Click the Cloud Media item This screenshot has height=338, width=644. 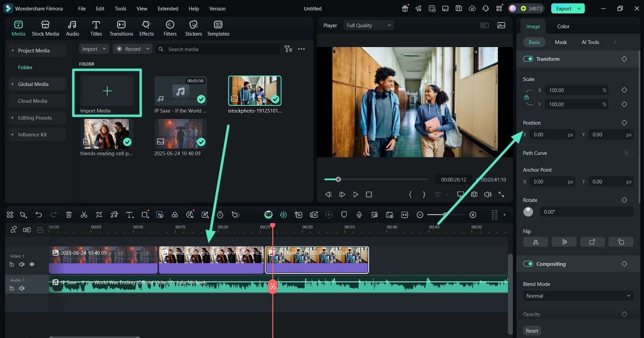(x=38, y=101)
